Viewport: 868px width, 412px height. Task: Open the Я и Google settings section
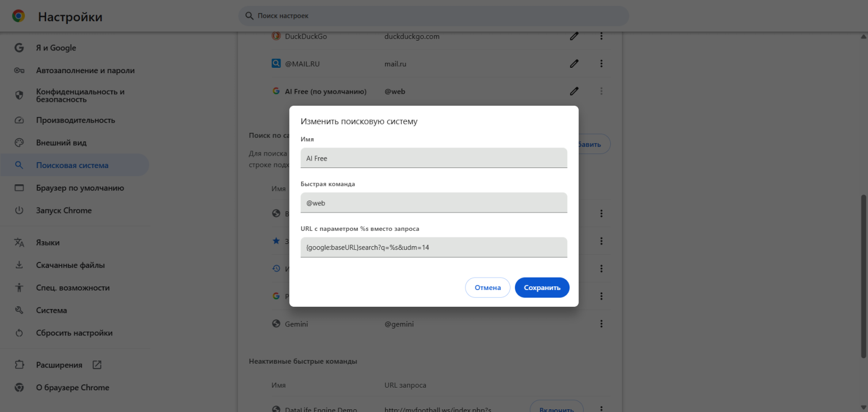pos(56,48)
